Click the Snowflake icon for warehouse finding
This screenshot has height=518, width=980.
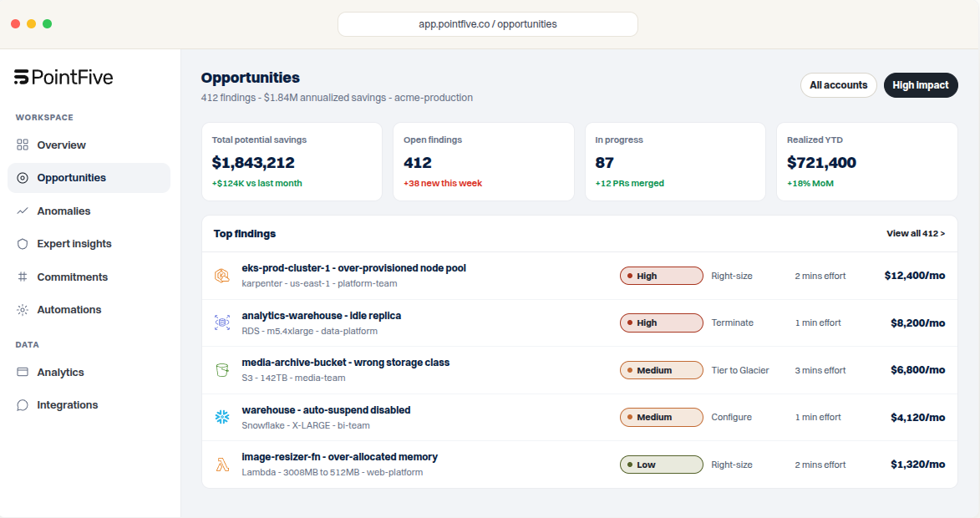pyautogui.click(x=222, y=417)
